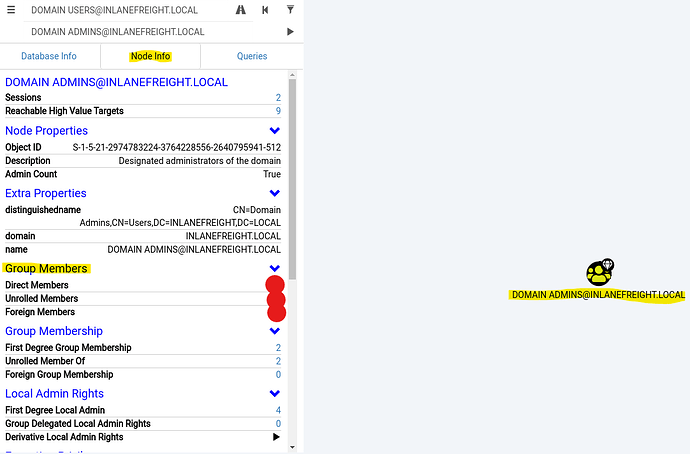Click the panel scrollbar down arrow

293,447
